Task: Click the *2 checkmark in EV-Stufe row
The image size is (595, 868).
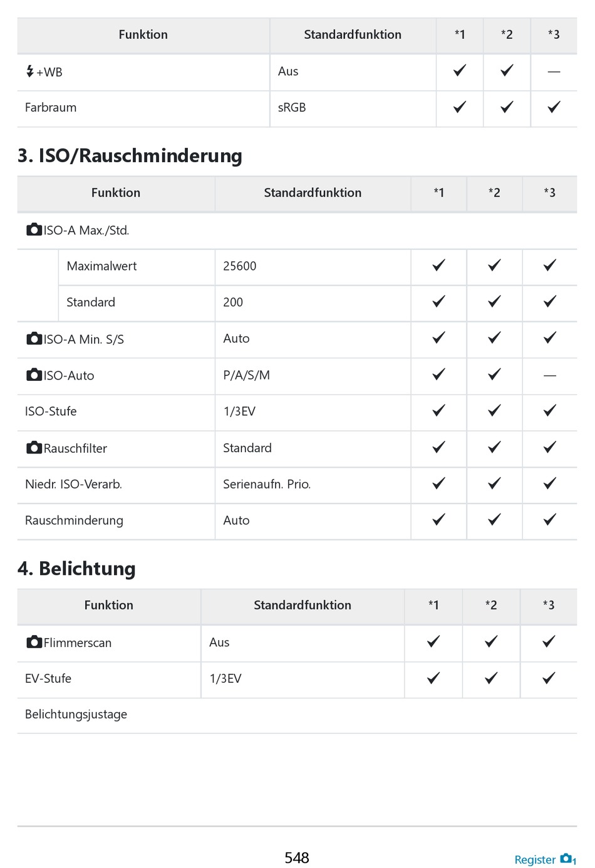Action: [492, 678]
